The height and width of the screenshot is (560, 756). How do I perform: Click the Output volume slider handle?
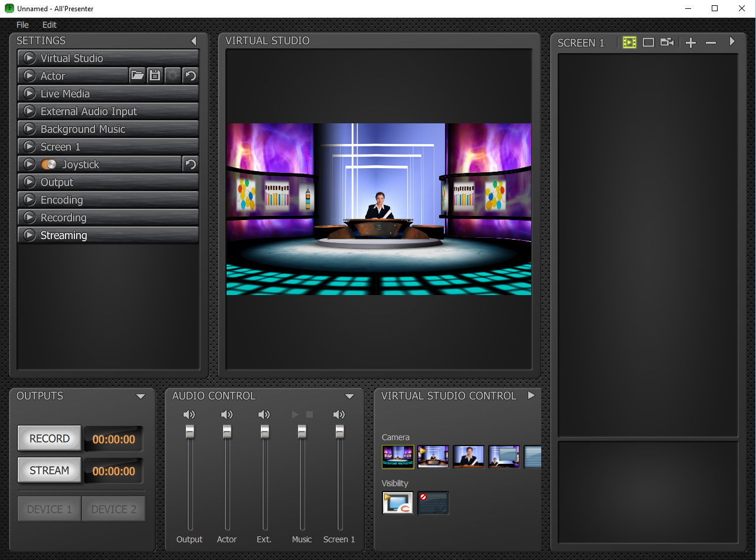[x=190, y=431]
